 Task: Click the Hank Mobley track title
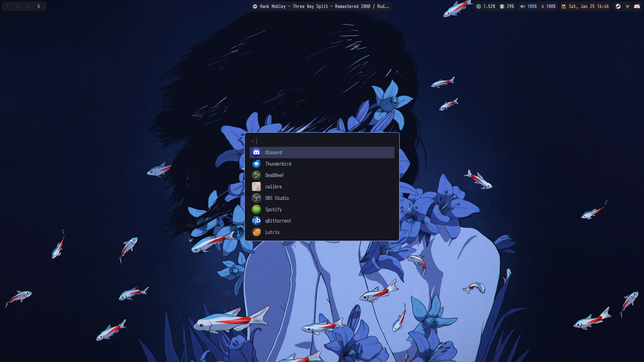[324, 6]
